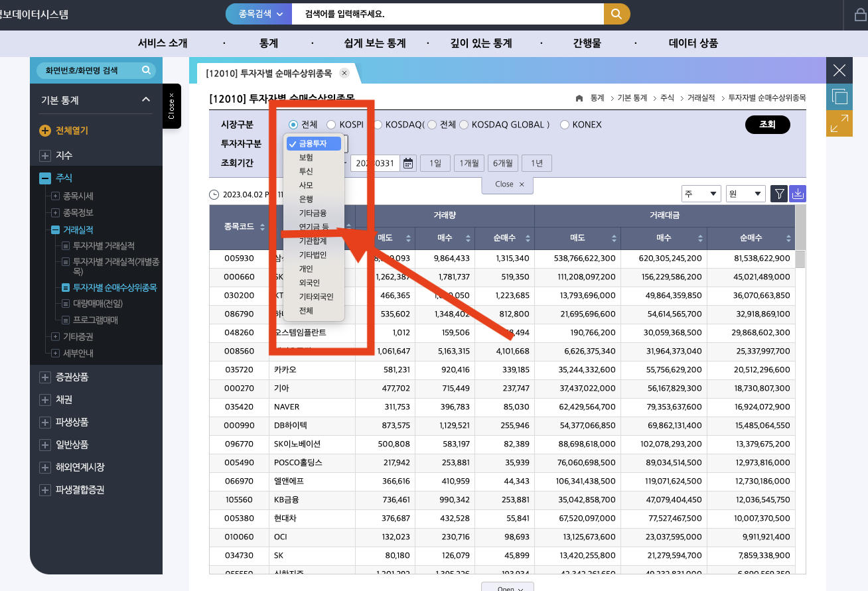
Task: Click the download data icon
Action: 798,194
